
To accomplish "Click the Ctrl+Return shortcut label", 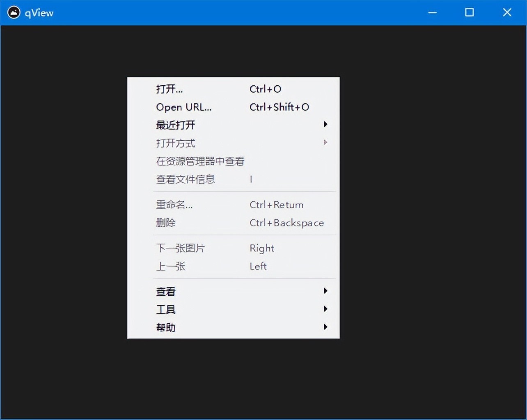I will [276, 205].
